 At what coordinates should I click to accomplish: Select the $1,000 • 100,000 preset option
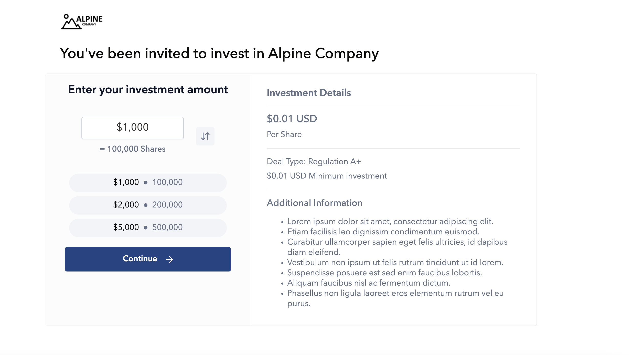pyautogui.click(x=148, y=183)
